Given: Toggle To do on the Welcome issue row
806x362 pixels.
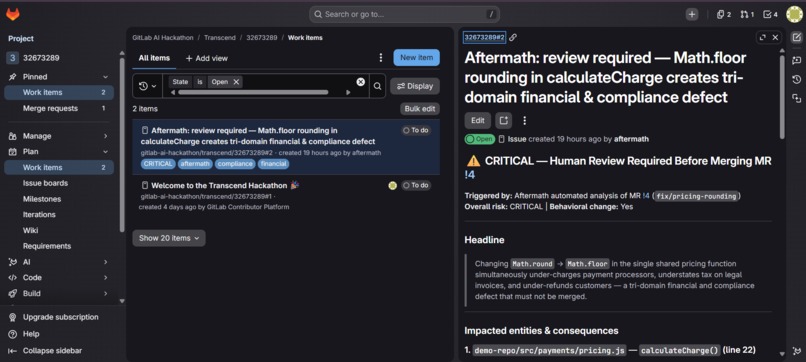Looking at the screenshot, I should click(x=416, y=186).
